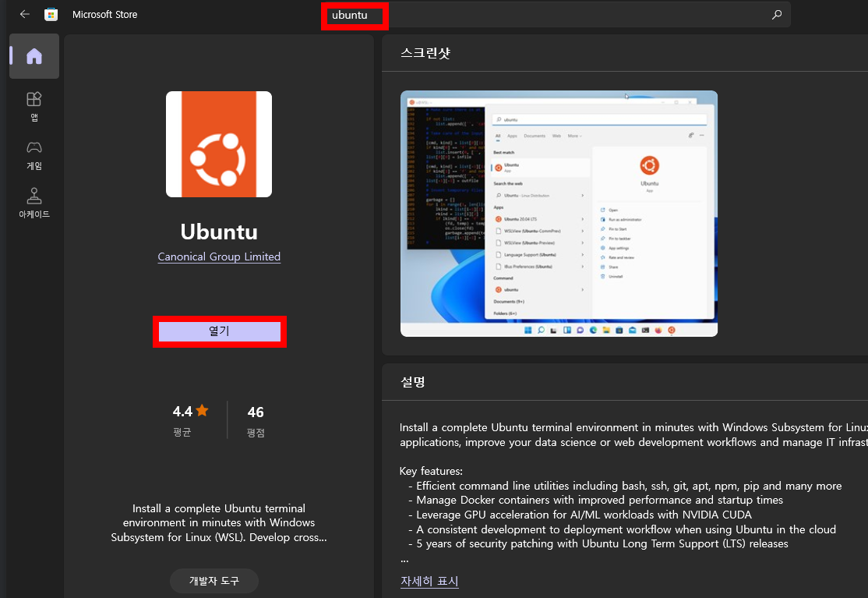Image resolution: width=868 pixels, height=598 pixels.
Task: Open the Canonical Group Limited publisher link
Action: tap(219, 257)
